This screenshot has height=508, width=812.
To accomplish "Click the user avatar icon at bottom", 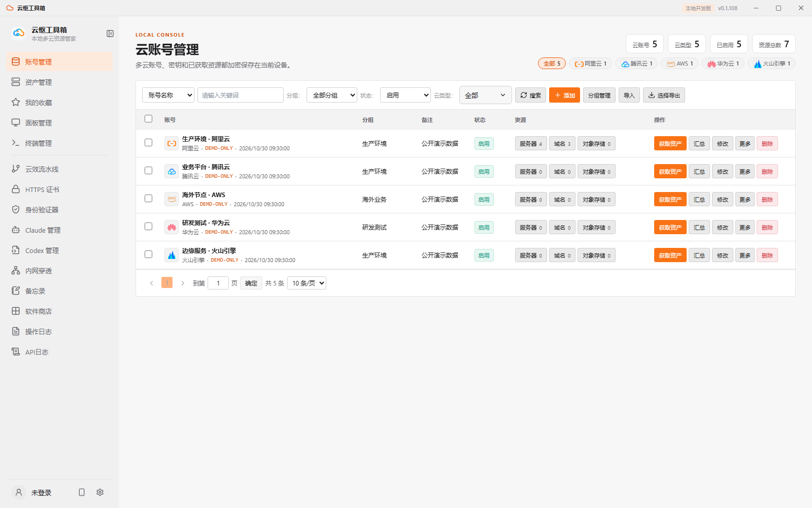I will 19,492.
